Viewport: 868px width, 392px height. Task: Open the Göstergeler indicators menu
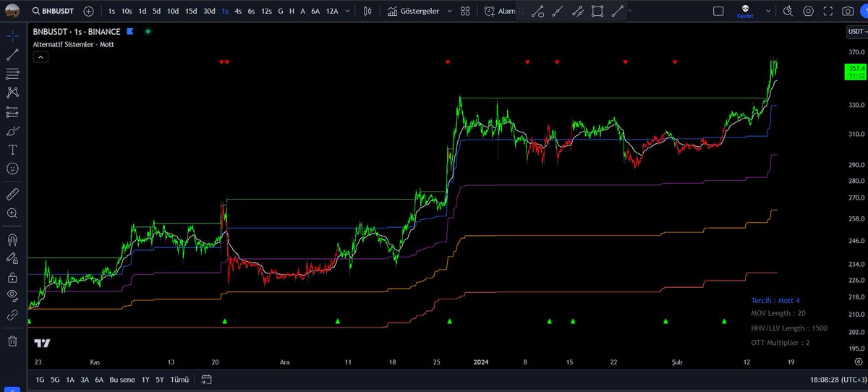(413, 12)
